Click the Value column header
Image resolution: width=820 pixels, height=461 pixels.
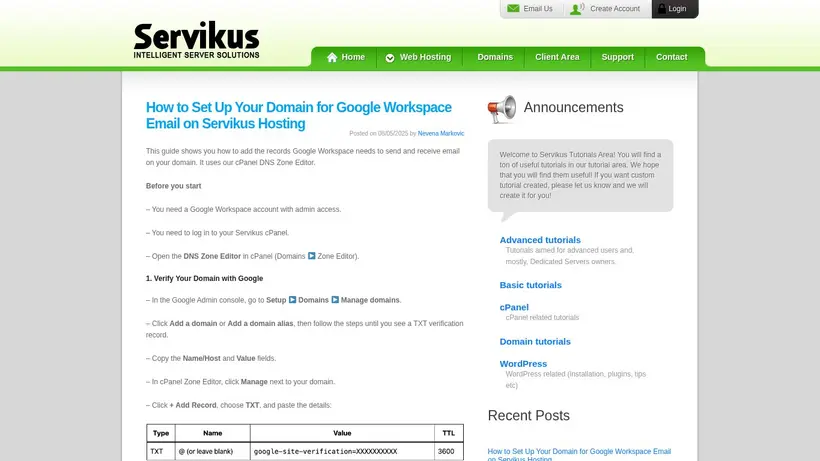click(x=342, y=433)
